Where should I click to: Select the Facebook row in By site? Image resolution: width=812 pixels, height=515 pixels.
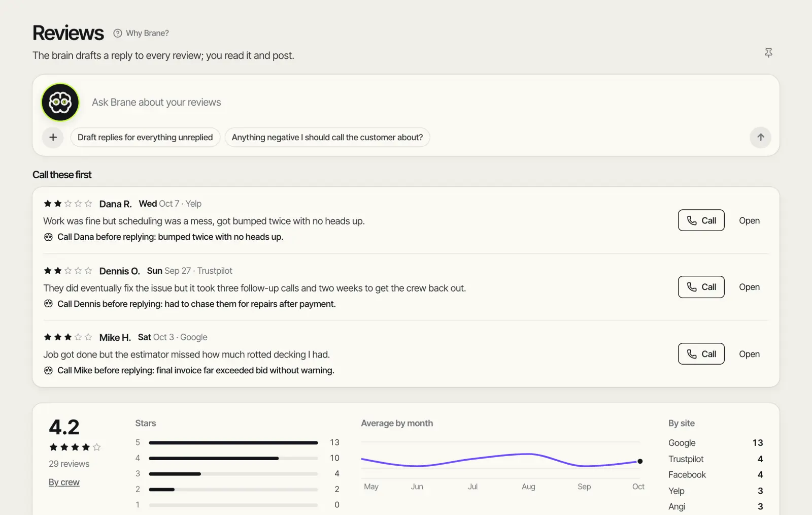point(716,475)
